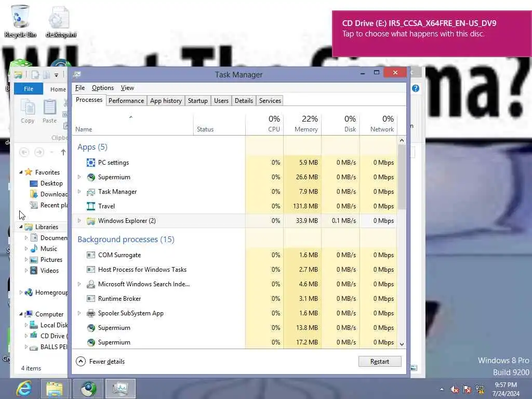The height and width of the screenshot is (399, 532).
Task: Click the Paste icon in Explorer ribbon
Action: pyautogui.click(x=49, y=107)
